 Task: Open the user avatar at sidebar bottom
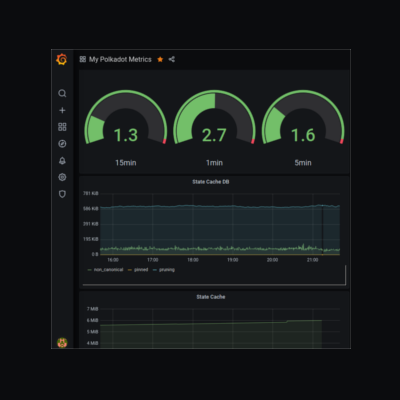point(62,342)
